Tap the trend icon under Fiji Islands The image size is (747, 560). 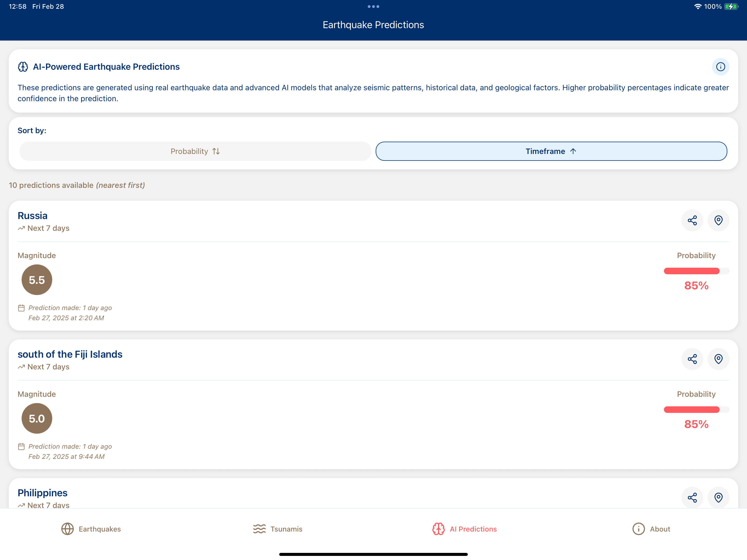pos(21,366)
